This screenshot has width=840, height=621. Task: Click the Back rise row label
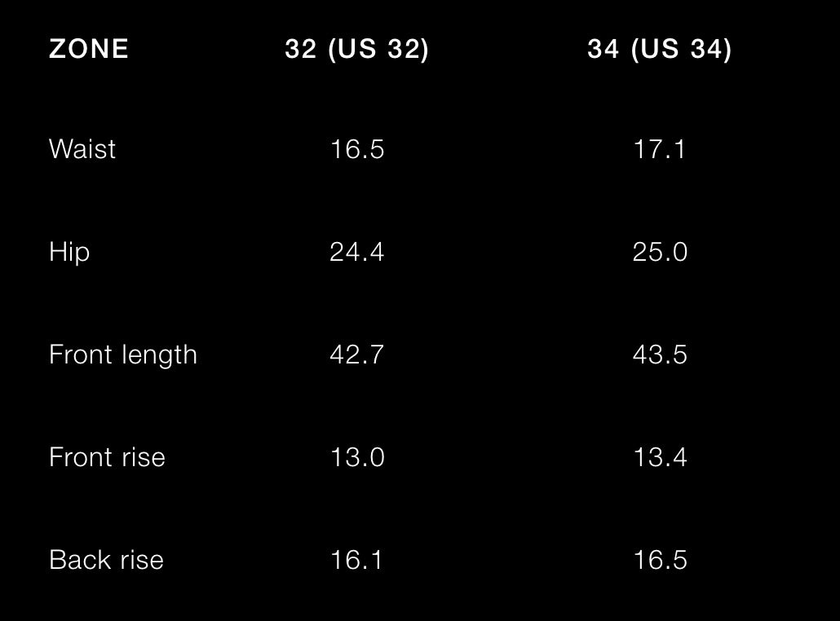(x=106, y=560)
